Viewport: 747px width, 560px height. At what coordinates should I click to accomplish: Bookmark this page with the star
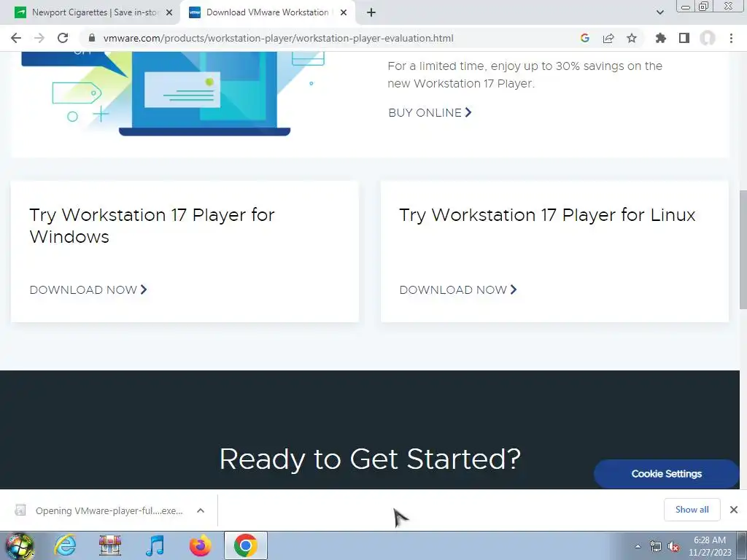pos(632,38)
